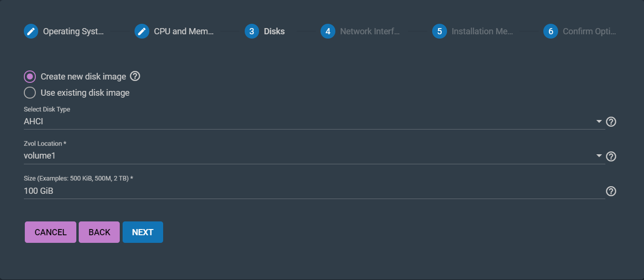Image resolution: width=644 pixels, height=280 pixels.
Task: Open help tooltip for Create new disk image
Action: (135, 76)
